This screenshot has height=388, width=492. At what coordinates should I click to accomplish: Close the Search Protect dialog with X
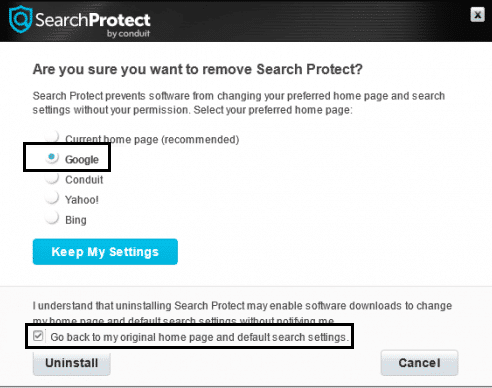pos(477,15)
